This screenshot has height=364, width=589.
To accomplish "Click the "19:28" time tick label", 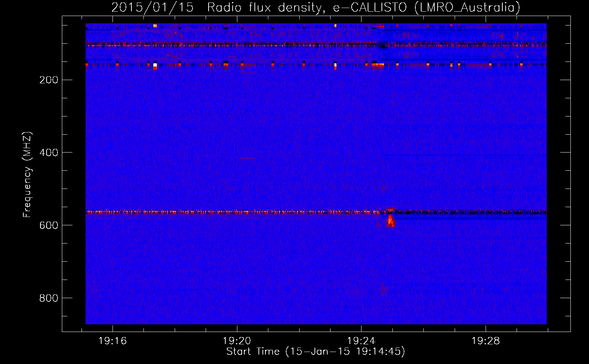I will point(486,341).
